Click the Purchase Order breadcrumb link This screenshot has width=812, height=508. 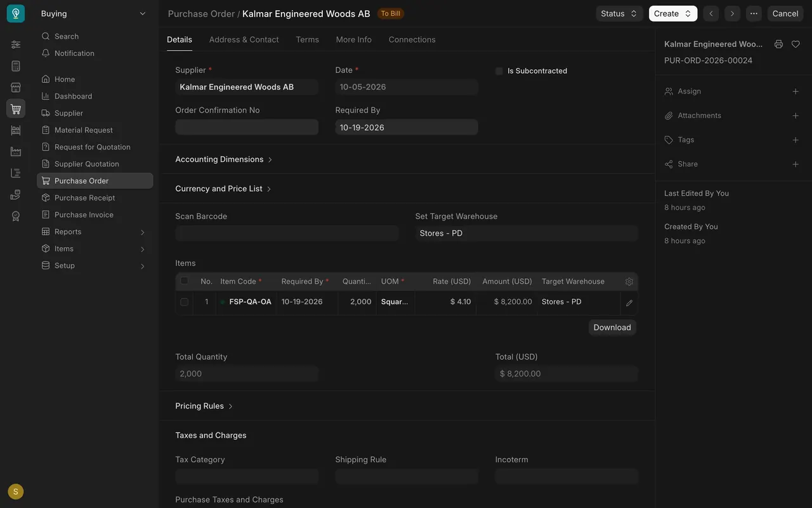[201, 13]
